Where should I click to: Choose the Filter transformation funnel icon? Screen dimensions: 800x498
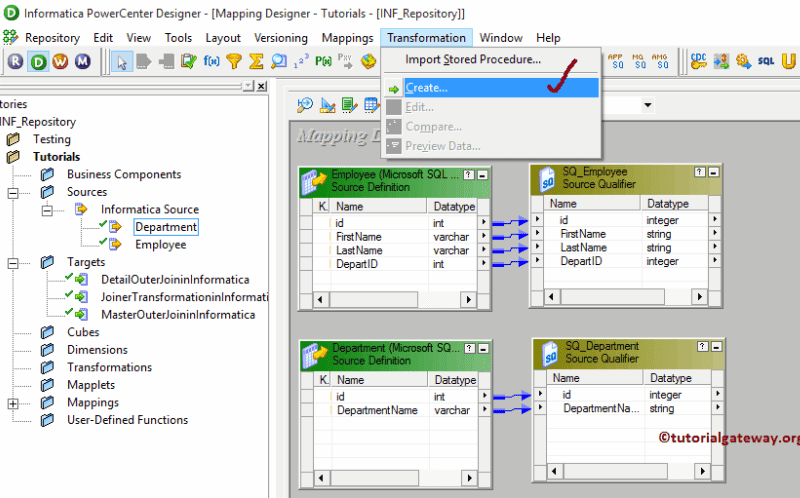(234, 62)
